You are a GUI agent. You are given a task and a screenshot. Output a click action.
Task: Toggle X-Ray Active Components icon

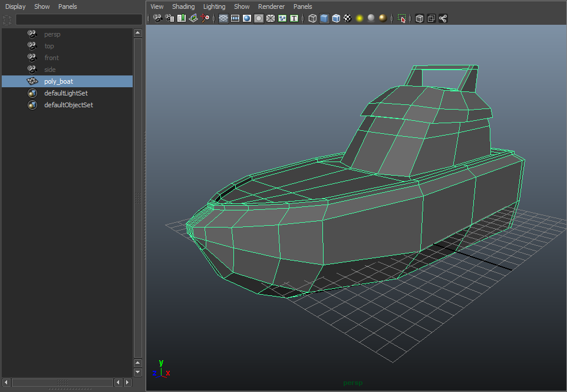tap(431, 18)
